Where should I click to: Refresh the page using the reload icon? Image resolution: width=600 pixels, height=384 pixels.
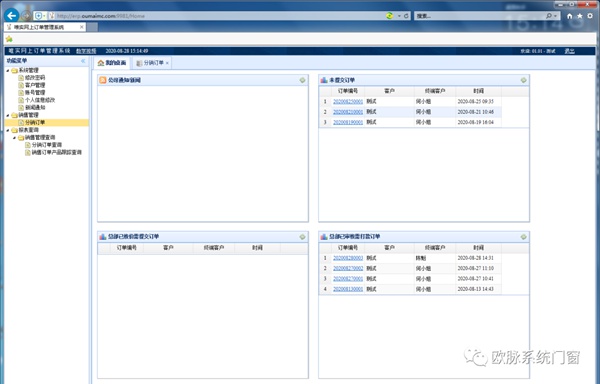(406, 16)
